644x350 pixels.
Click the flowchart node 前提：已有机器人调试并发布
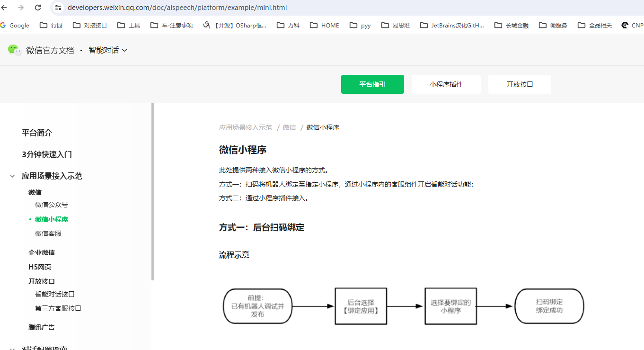[x=258, y=306]
